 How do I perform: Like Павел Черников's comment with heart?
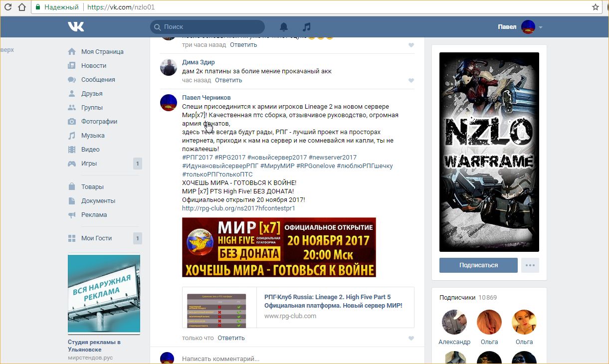(x=411, y=338)
